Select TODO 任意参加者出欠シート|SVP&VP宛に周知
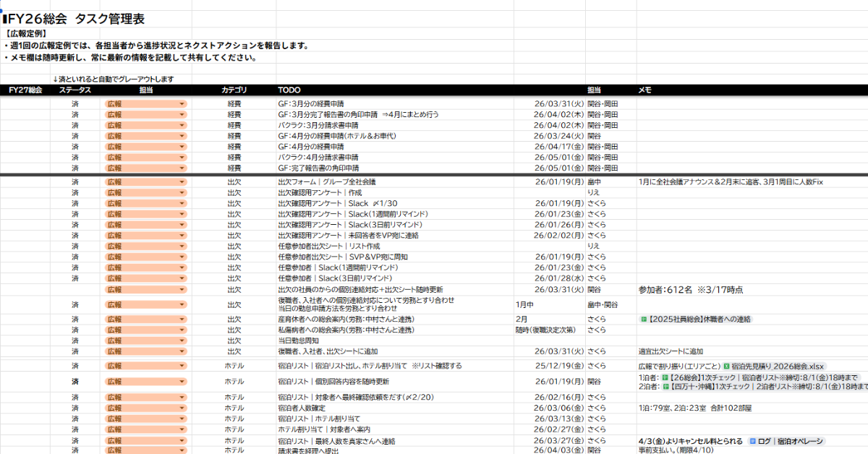The height and width of the screenshot is (454, 868). click(x=343, y=257)
